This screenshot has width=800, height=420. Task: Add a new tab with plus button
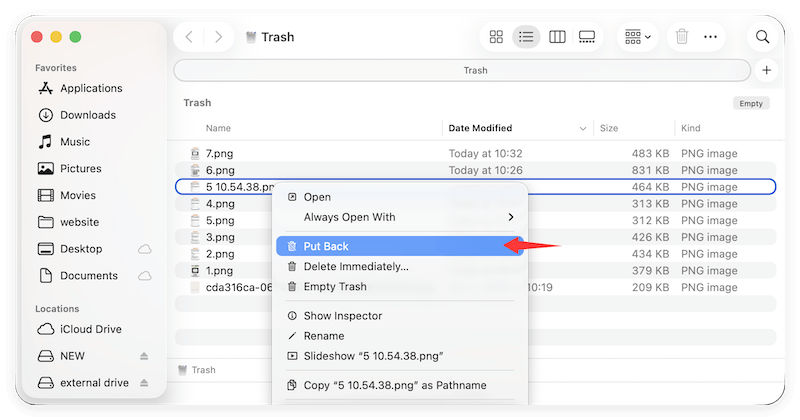tap(766, 70)
